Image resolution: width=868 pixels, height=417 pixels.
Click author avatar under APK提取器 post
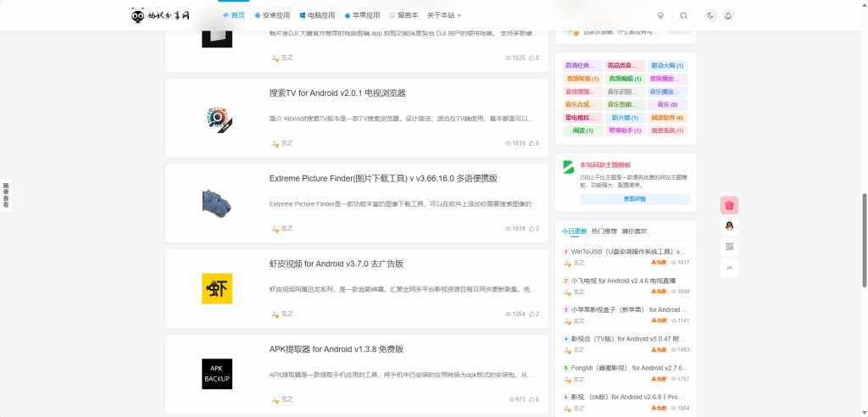click(x=275, y=399)
